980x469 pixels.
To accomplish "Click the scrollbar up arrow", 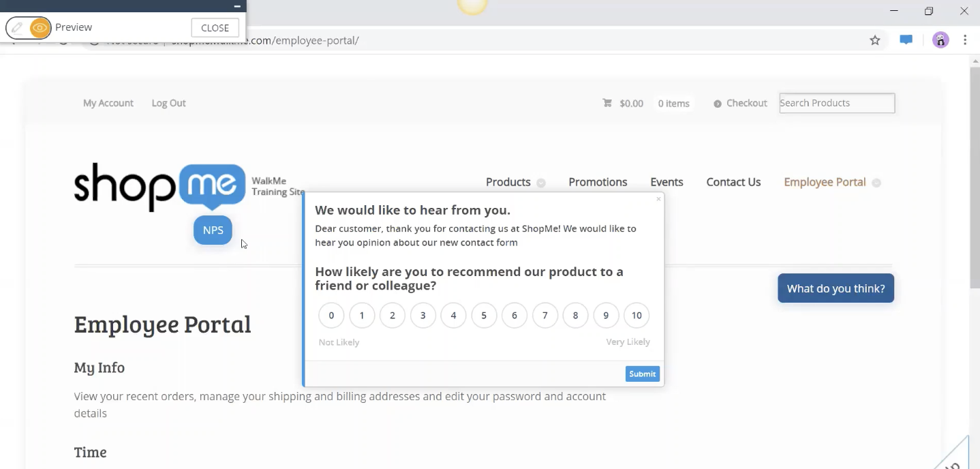I will [975, 61].
